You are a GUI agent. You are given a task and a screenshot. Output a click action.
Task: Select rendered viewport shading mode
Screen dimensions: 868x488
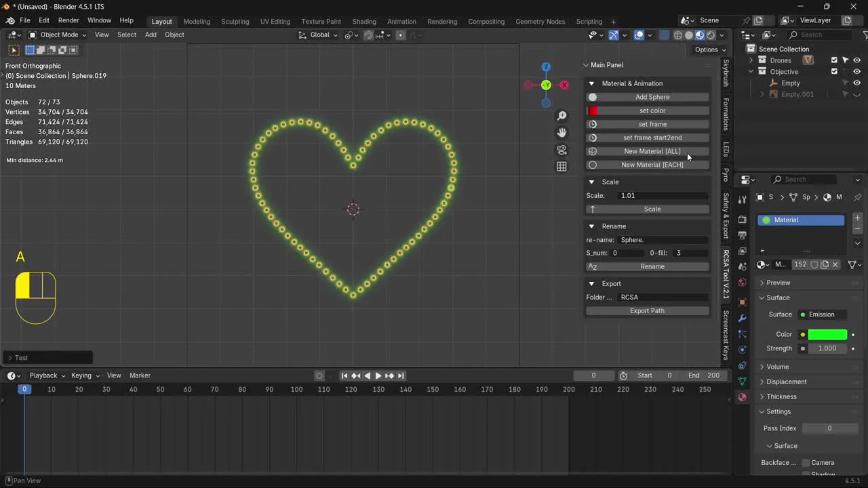point(711,35)
